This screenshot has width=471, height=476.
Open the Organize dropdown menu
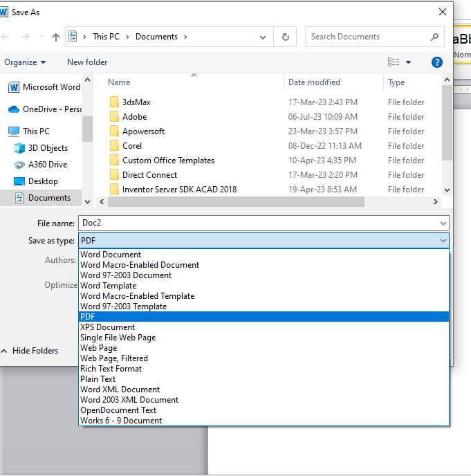25,62
